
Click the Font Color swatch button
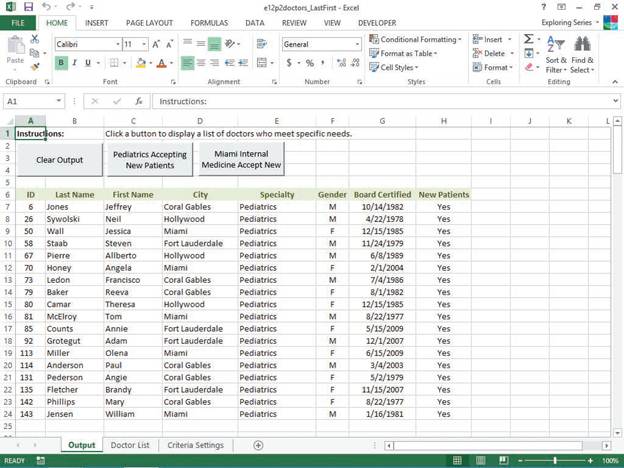point(162,63)
